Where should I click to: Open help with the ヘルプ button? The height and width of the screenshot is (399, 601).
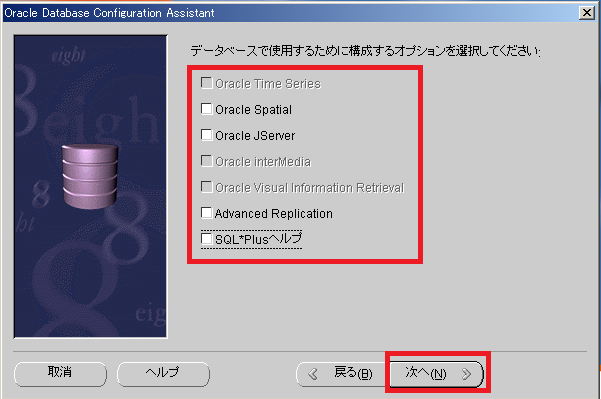pyautogui.click(x=163, y=373)
